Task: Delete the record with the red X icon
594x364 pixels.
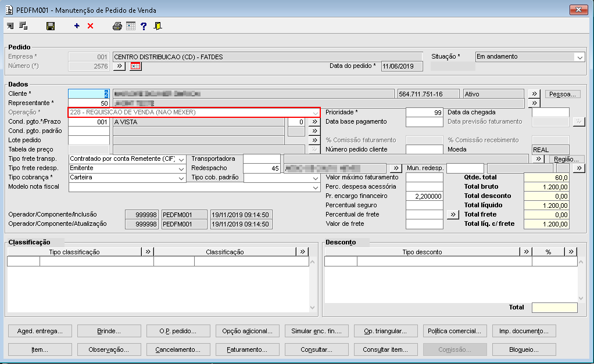Action: [90, 26]
